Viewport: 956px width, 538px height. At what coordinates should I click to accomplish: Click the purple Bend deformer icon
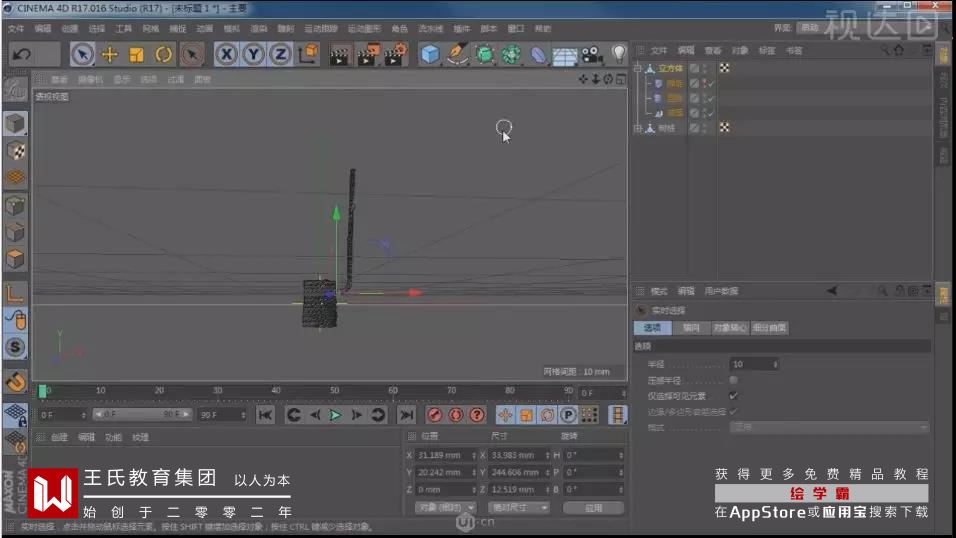538,55
